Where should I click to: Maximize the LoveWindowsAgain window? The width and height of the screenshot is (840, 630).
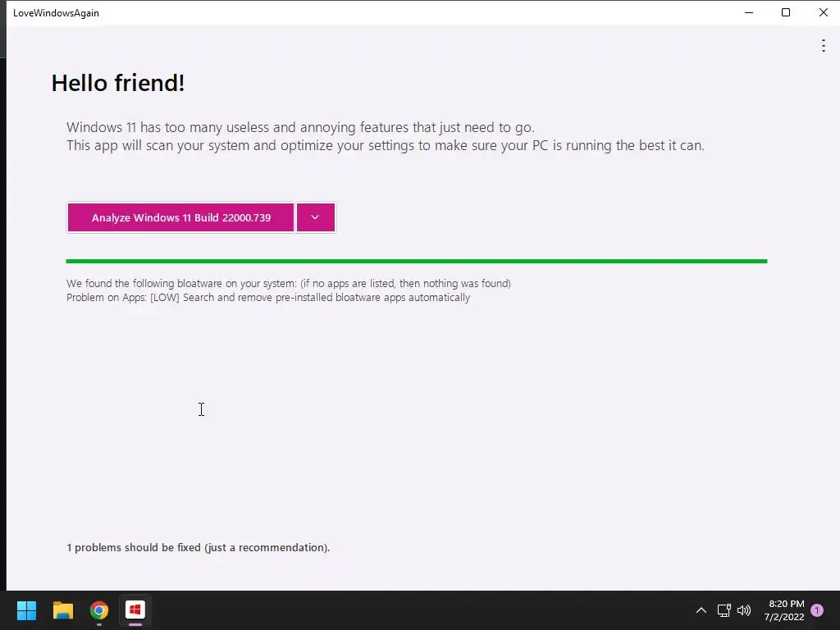pyautogui.click(x=785, y=12)
